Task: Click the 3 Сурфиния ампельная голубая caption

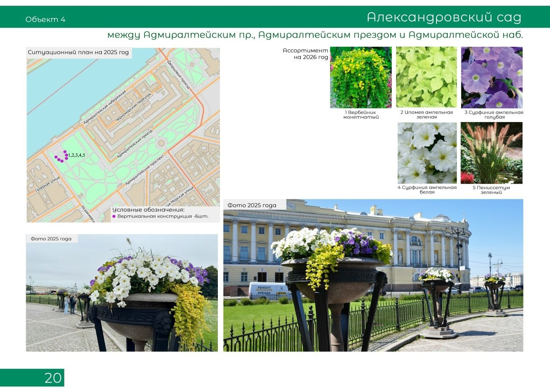Action: 493,115
